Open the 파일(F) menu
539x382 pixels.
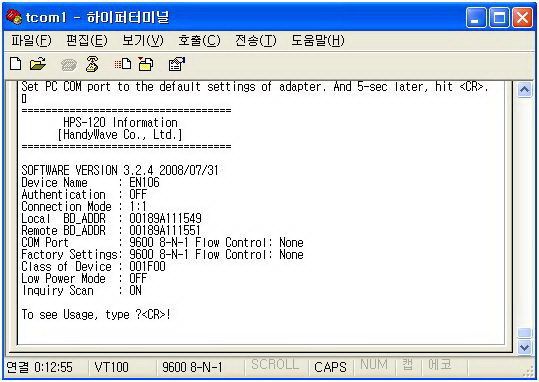(x=31, y=41)
